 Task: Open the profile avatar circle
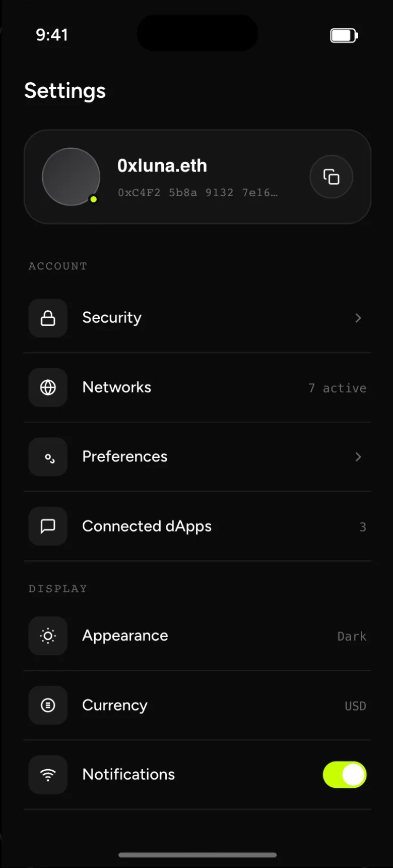point(71,177)
